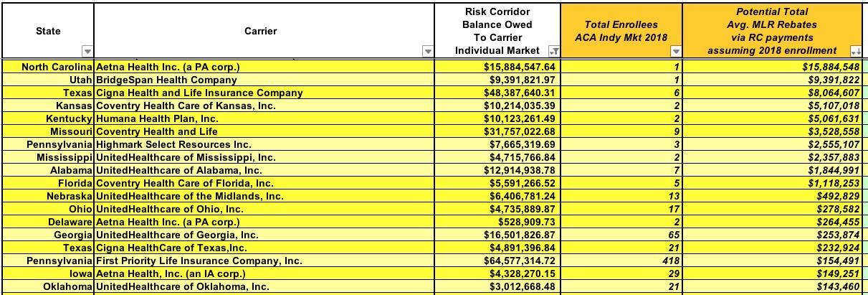Open the Carrier column filter dropdown
The width and height of the screenshot is (868, 295).
428,51
